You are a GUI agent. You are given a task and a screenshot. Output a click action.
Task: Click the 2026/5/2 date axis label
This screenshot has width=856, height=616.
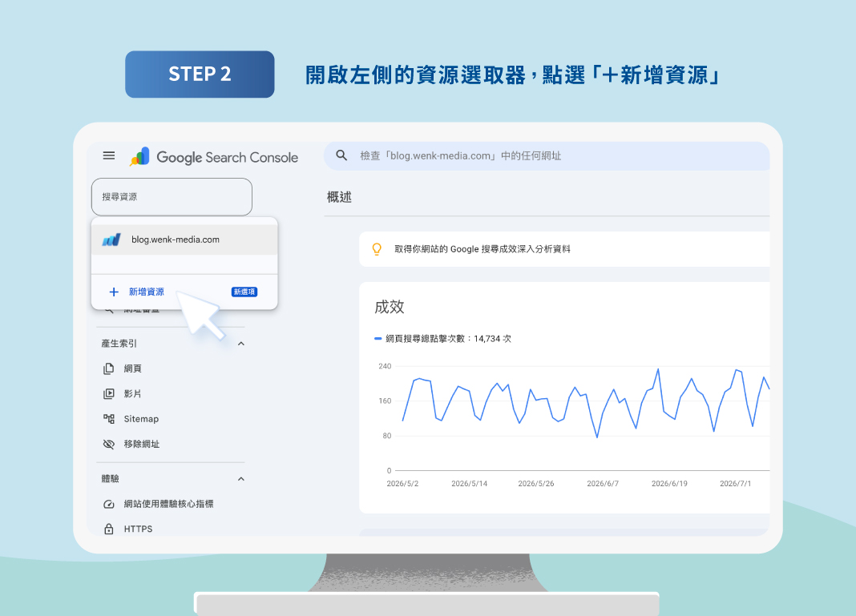[402, 483]
